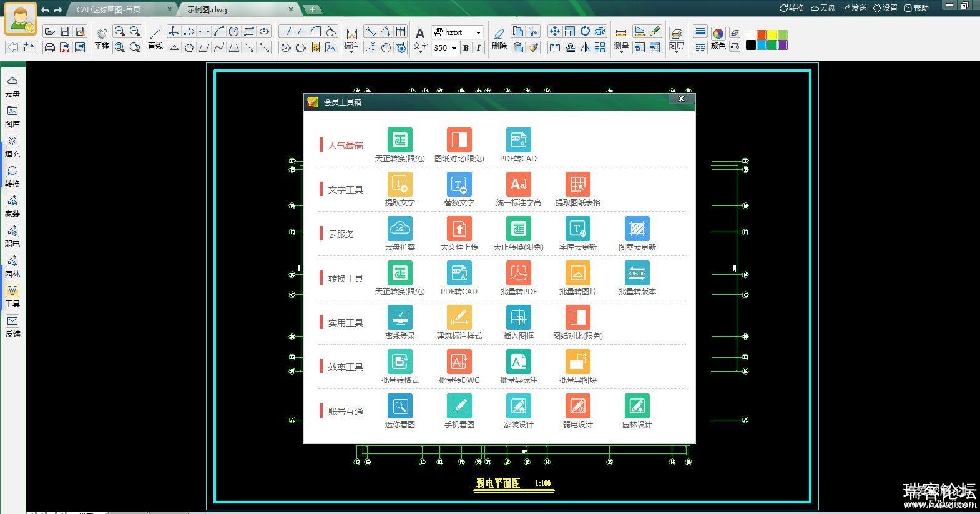Pick the purple color swatch

783,45
